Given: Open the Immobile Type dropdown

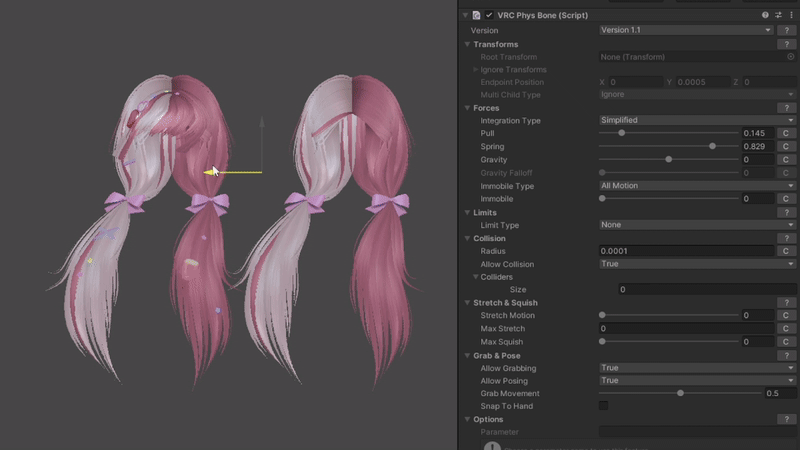Looking at the screenshot, I should click(x=697, y=186).
